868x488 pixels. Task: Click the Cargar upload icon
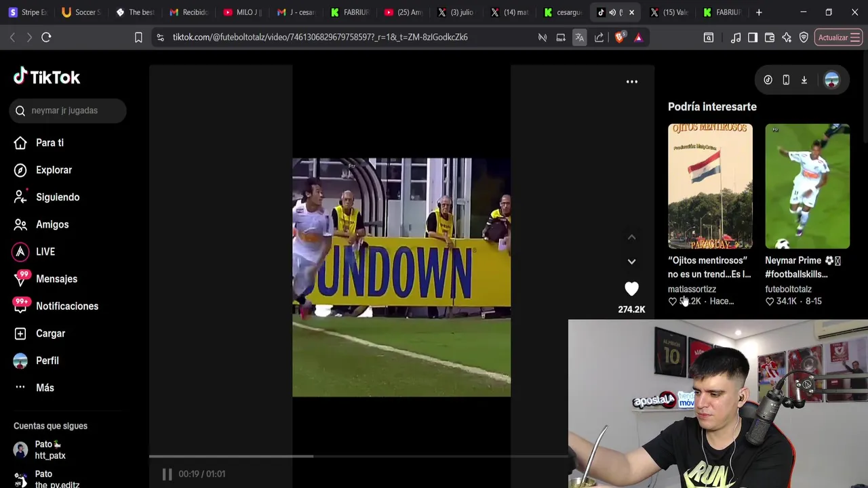[x=20, y=333]
